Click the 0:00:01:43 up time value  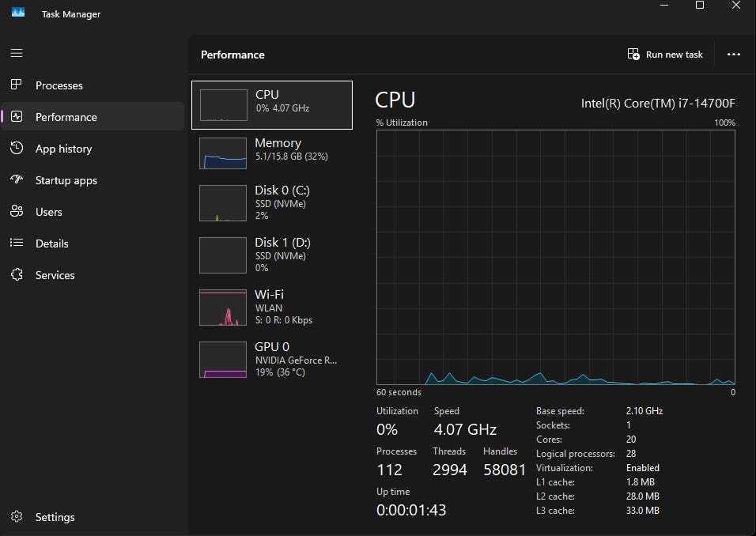(x=411, y=510)
